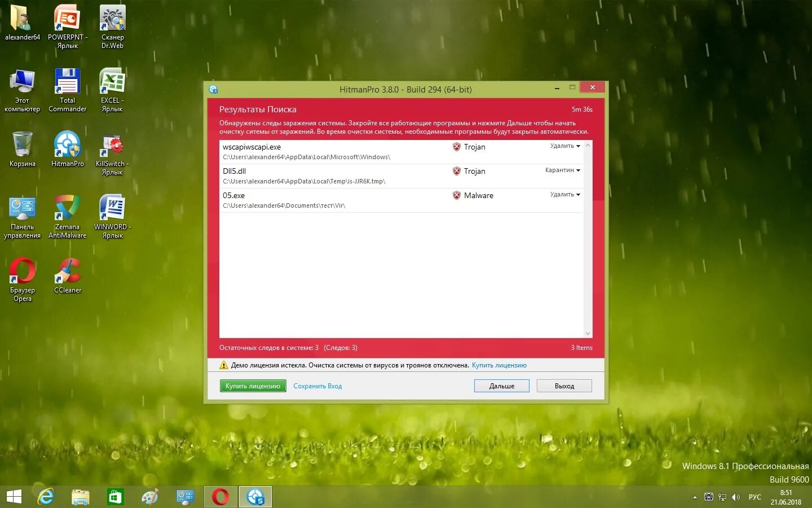Viewport: 812px width, 508px height.
Task: Click the Выход button
Action: pos(564,386)
